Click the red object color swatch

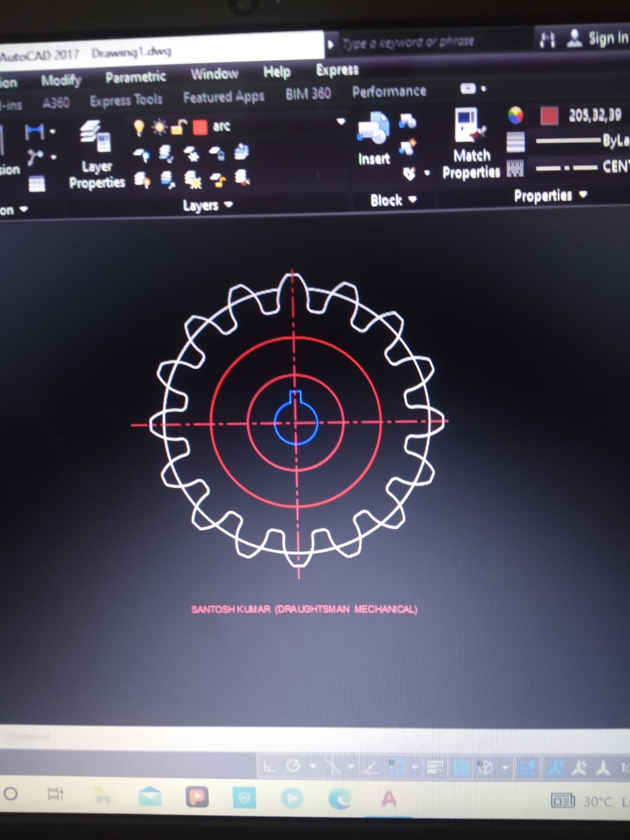pyautogui.click(x=549, y=116)
